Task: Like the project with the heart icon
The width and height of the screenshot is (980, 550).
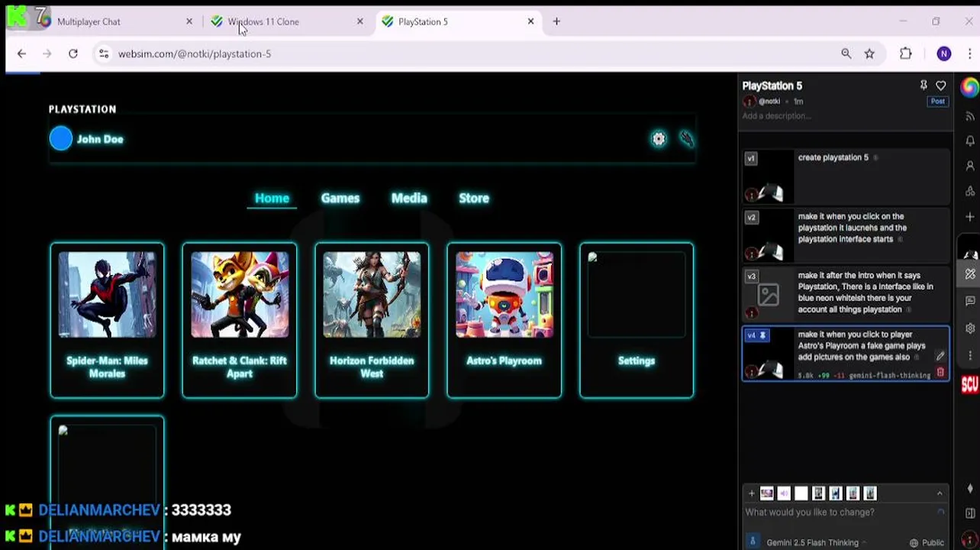Action: coord(940,86)
